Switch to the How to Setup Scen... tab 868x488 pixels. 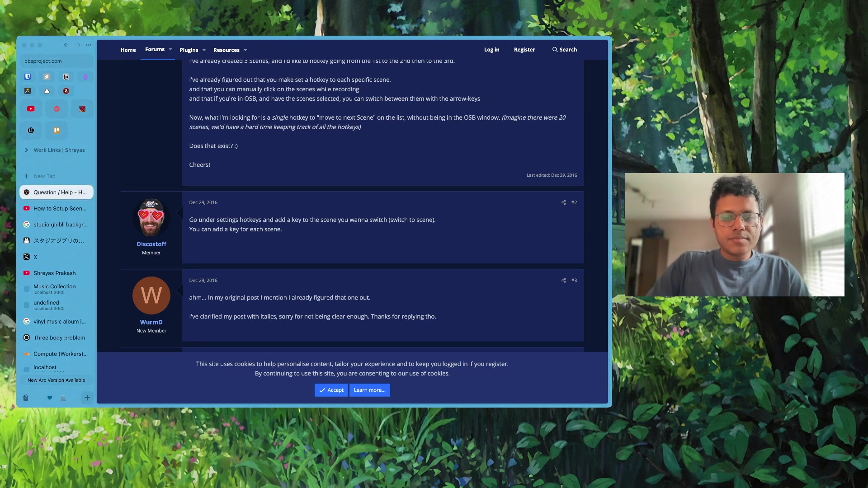coord(57,209)
